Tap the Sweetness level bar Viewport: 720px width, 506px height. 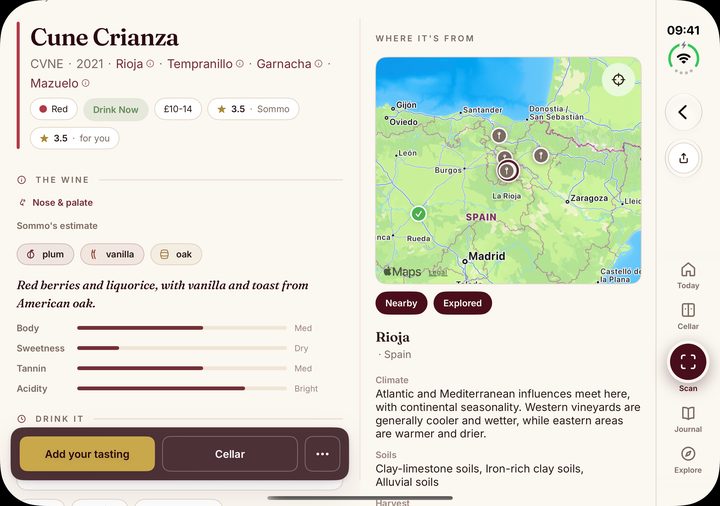pos(182,348)
